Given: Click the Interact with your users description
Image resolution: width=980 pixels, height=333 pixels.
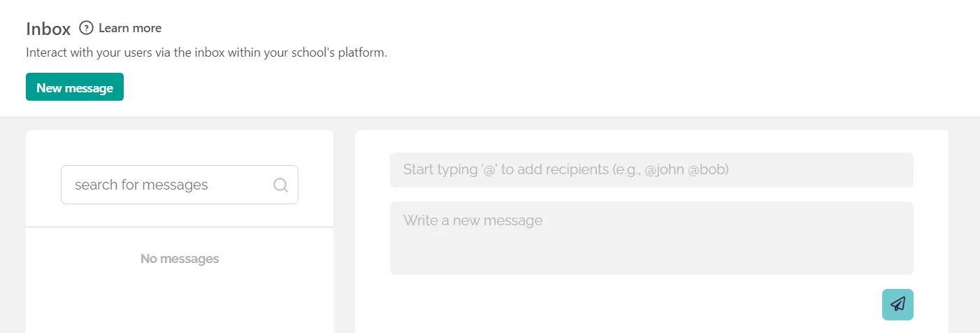Looking at the screenshot, I should [206, 52].
